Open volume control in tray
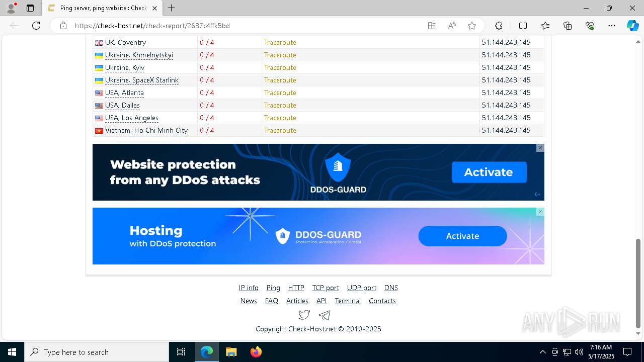Screen dimensions: 644x362 [x=579, y=352]
